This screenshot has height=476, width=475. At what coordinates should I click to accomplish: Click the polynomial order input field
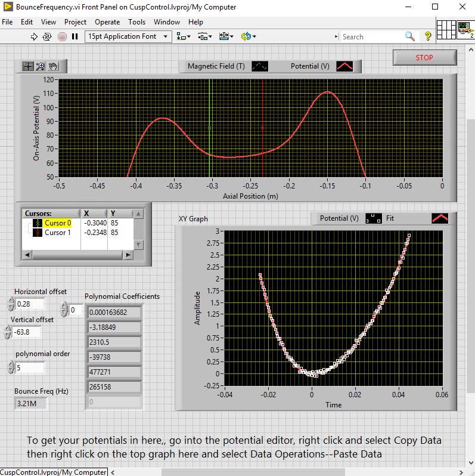pyautogui.click(x=30, y=368)
